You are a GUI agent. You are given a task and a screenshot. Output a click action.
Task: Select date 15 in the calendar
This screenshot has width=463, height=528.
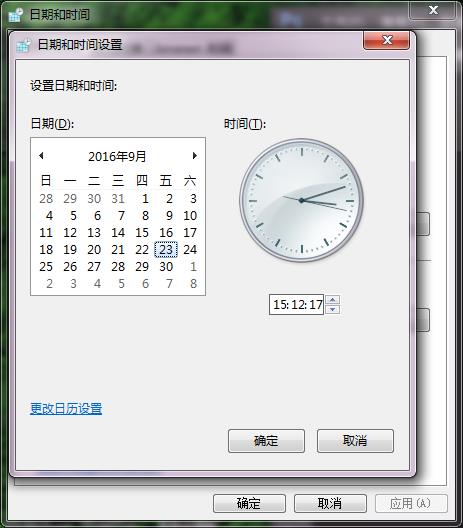(x=142, y=232)
